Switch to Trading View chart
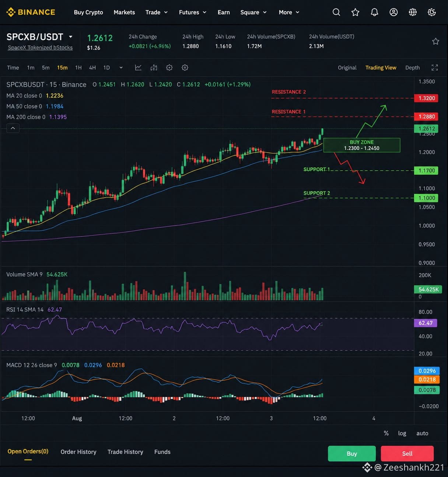 tap(381, 67)
